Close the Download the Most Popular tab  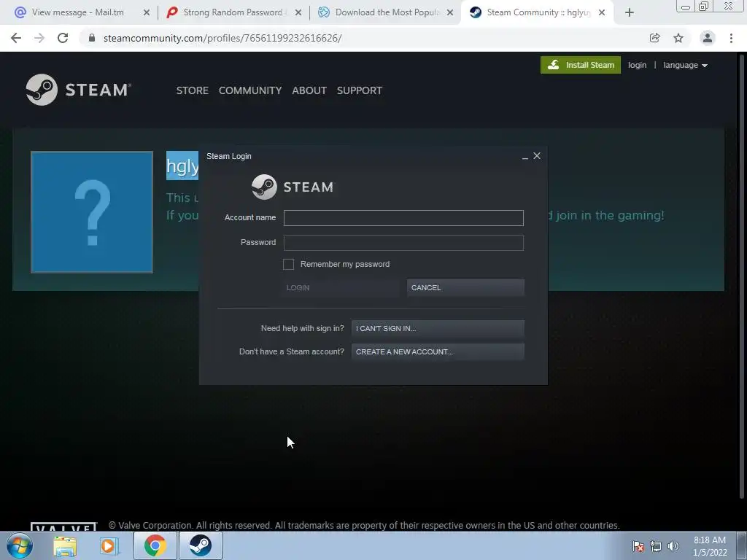click(449, 12)
